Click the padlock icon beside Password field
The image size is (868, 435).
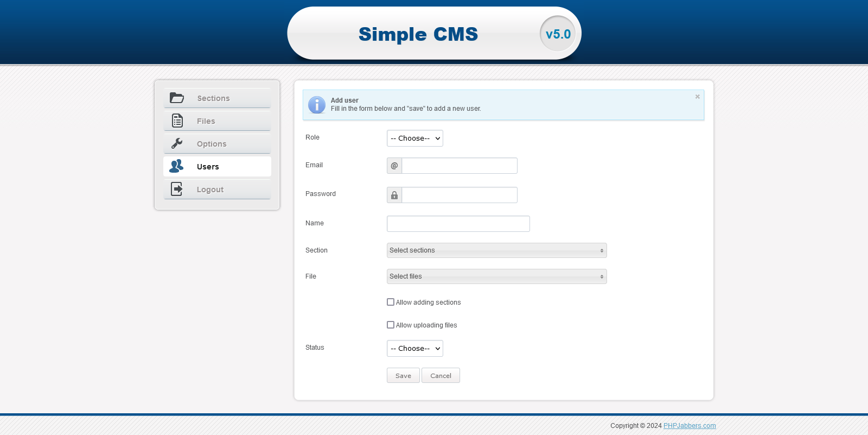[x=394, y=195]
